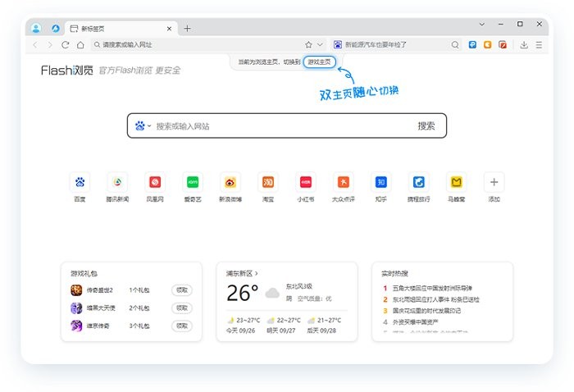The image size is (574, 392).
Task: Open the 淘宝 shortcut tile
Action: click(268, 182)
